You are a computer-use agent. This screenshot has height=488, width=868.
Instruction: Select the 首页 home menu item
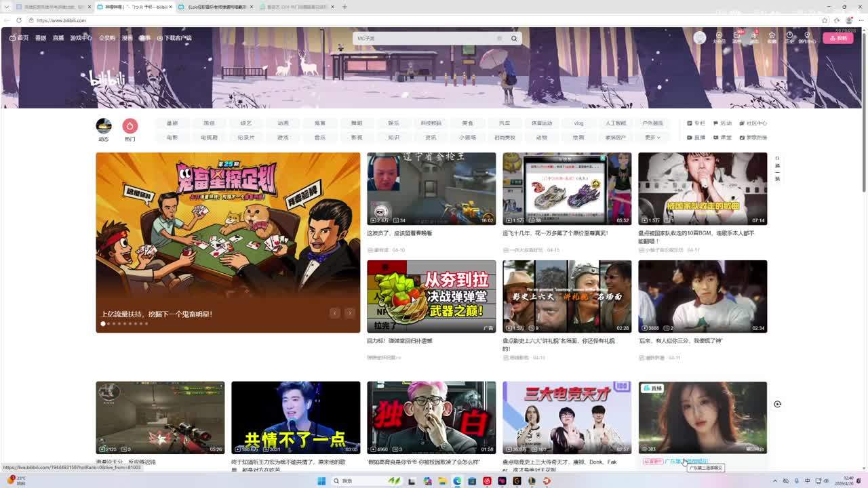tap(19, 38)
